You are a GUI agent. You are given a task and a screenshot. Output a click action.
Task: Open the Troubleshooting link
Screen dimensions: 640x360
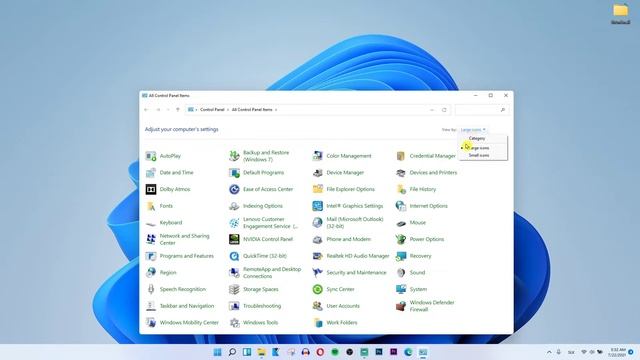point(262,306)
